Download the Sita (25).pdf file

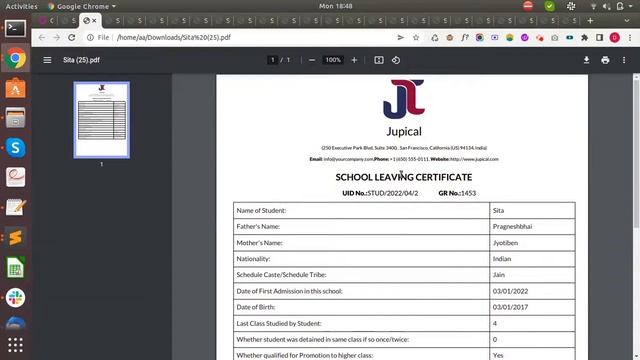point(587,60)
